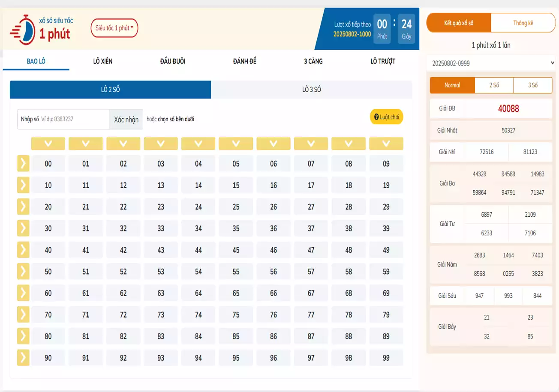
Task: Select column chevron above number 09
Action: pos(386,144)
